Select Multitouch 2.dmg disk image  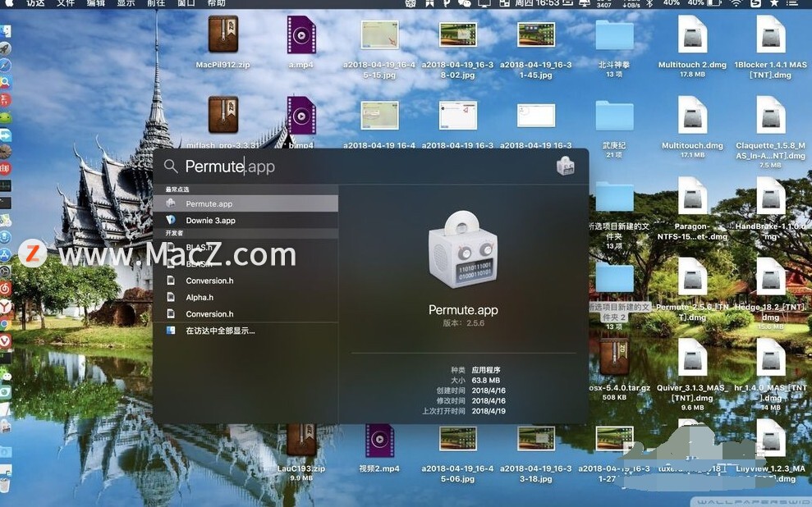tap(692, 34)
